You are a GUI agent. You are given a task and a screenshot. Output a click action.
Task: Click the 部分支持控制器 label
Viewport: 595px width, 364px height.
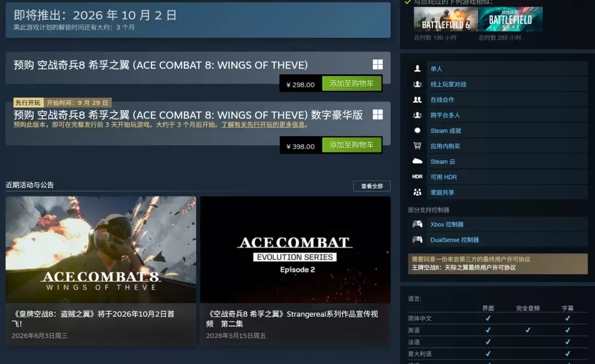point(429,210)
